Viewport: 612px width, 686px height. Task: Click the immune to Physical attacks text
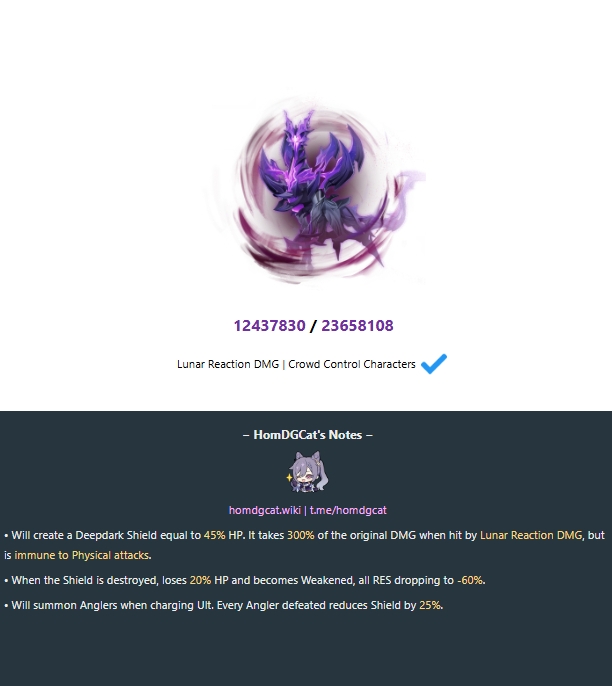(x=82, y=555)
